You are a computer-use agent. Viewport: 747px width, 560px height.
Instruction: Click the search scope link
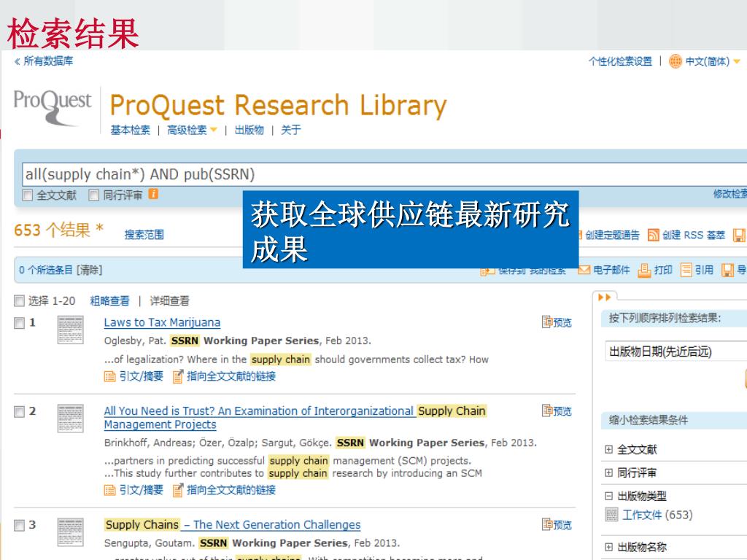point(144,235)
